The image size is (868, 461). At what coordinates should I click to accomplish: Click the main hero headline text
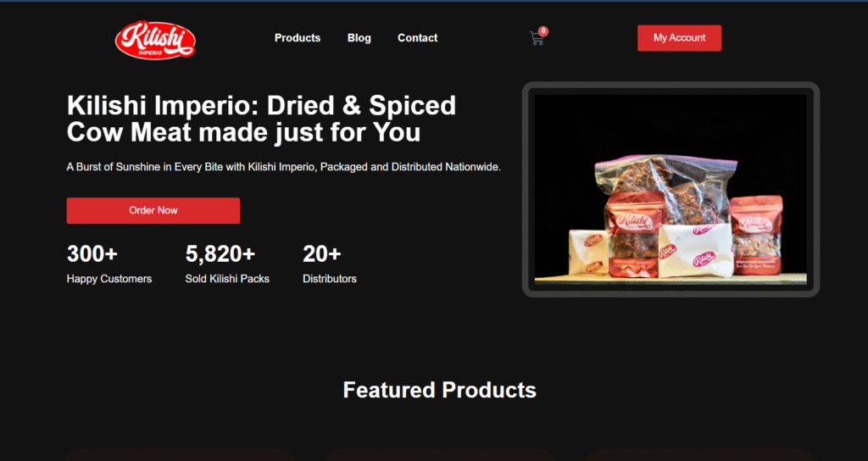[x=261, y=119]
